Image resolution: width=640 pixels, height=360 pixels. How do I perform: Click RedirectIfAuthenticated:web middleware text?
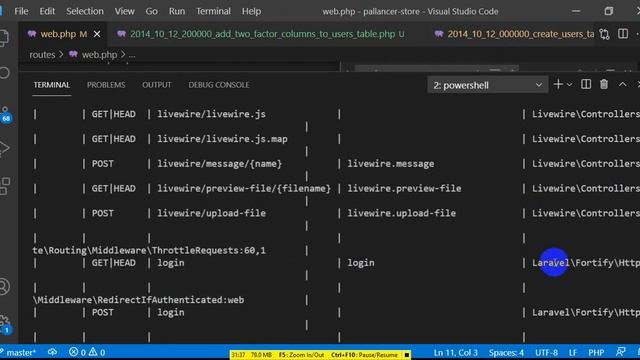coord(171,300)
